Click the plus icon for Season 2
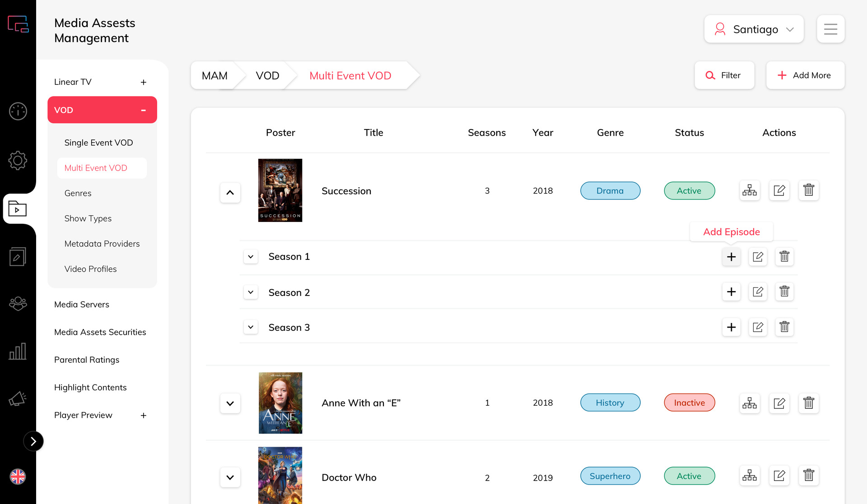The image size is (867, 504). (x=731, y=292)
